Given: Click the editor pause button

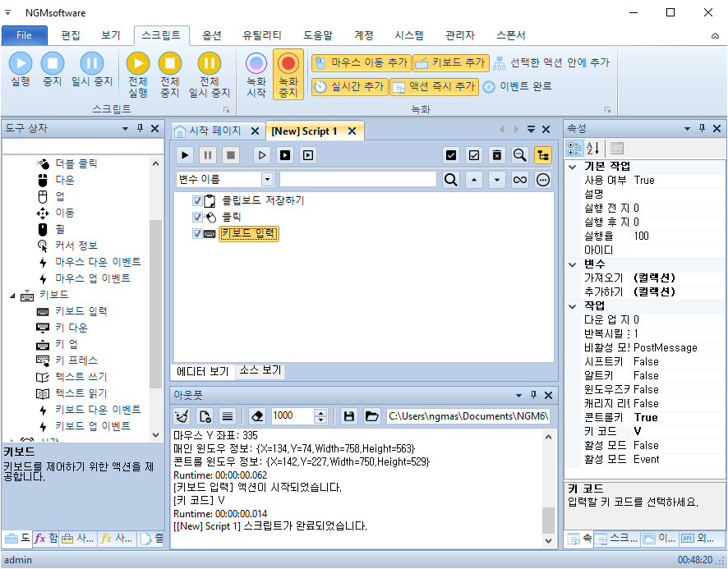Looking at the screenshot, I should tap(208, 155).
